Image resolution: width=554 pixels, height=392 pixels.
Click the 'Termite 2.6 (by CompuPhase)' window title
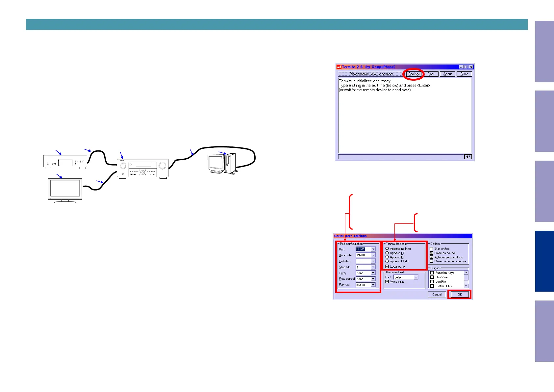point(368,67)
